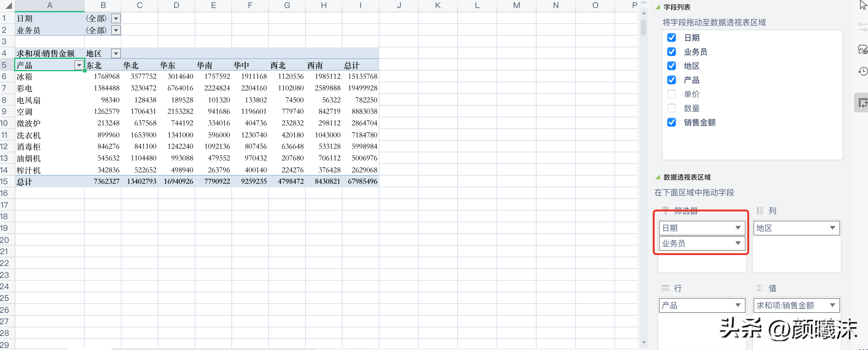Select the 微波炉 row label cell
Image resolution: width=868 pixels, height=350 pixels.
[x=49, y=123]
